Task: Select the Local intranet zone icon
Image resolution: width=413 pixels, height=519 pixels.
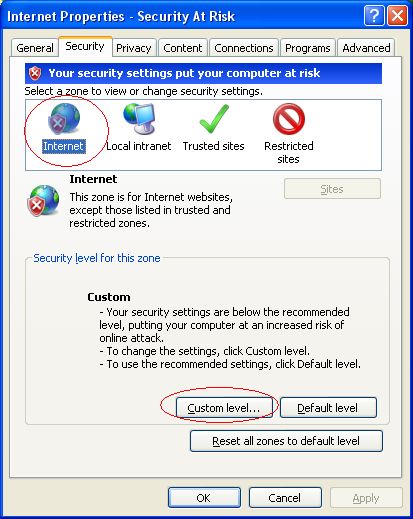Action: point(139,118)
